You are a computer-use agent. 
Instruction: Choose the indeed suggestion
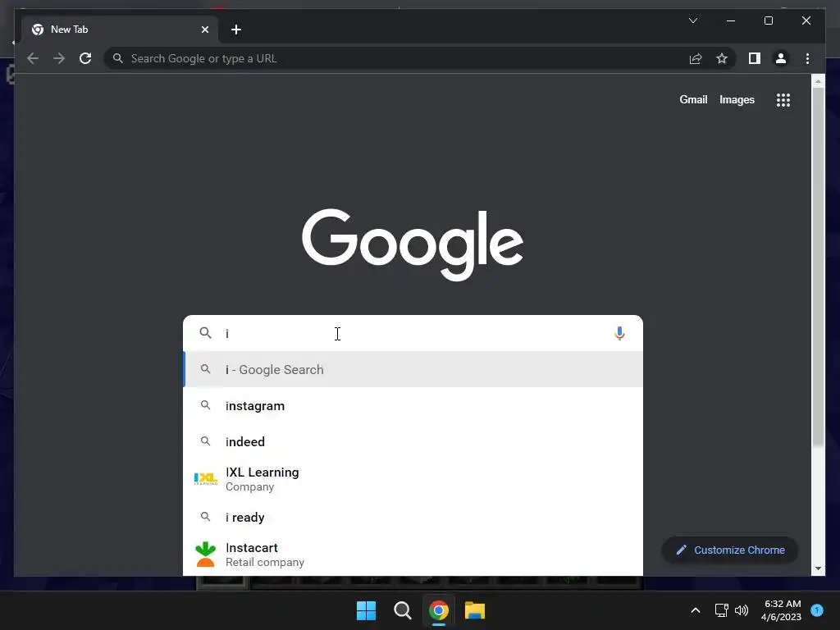pyautogui.click(x=413, y=441)
